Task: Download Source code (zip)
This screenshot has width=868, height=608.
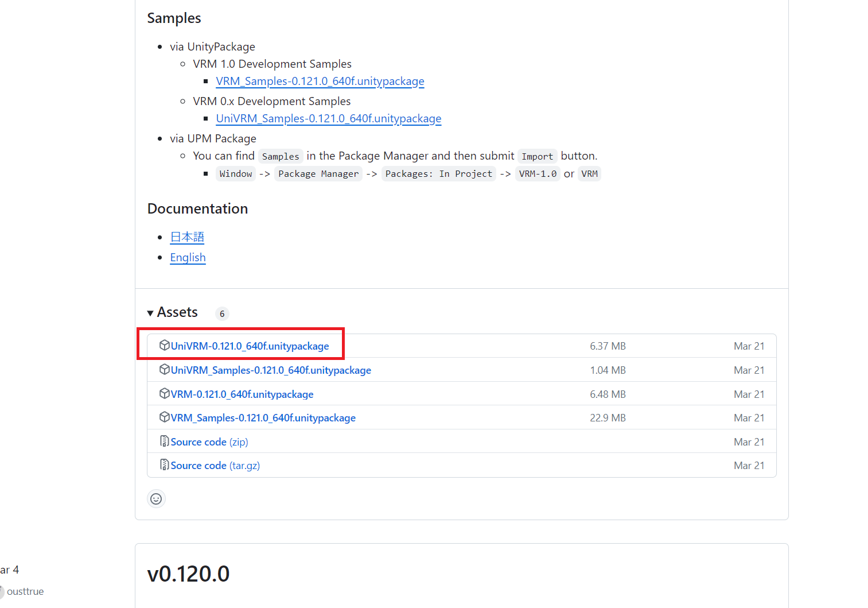Action: coord(209,442)
